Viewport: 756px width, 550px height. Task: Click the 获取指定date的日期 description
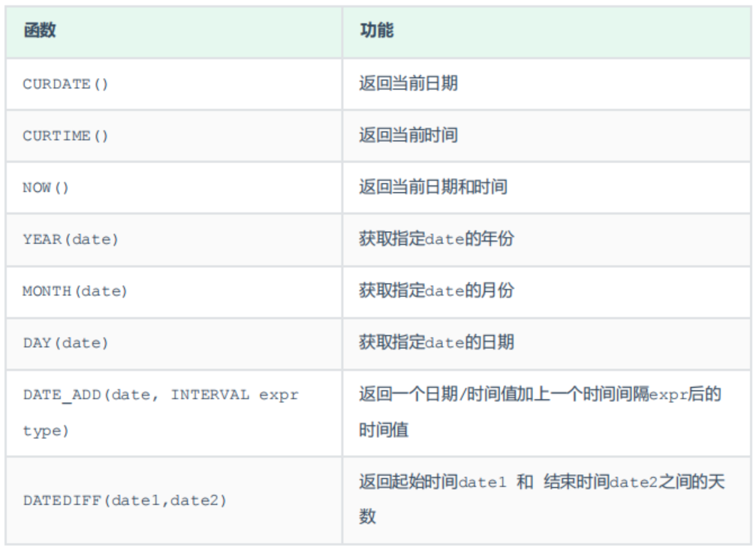436,343
